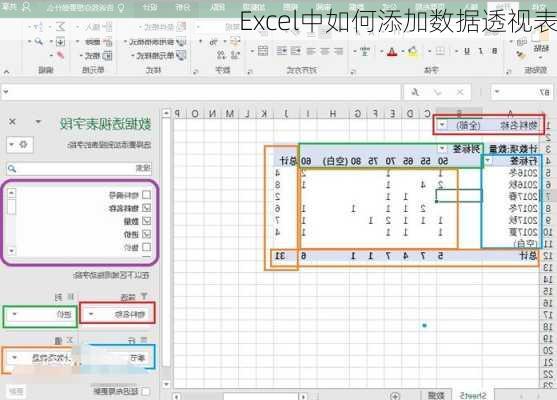557x400 pixels.
Task: Open the field pane options dropdown arrow
Action: [38, 122]
